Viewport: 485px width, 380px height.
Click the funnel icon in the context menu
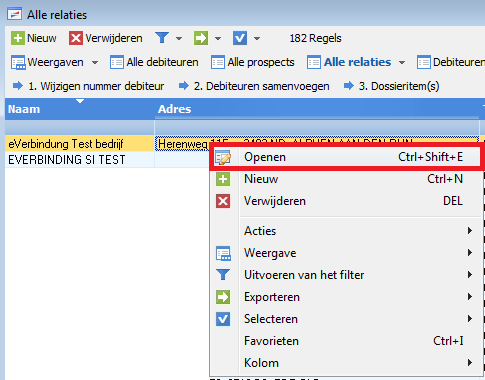(223, 275)
